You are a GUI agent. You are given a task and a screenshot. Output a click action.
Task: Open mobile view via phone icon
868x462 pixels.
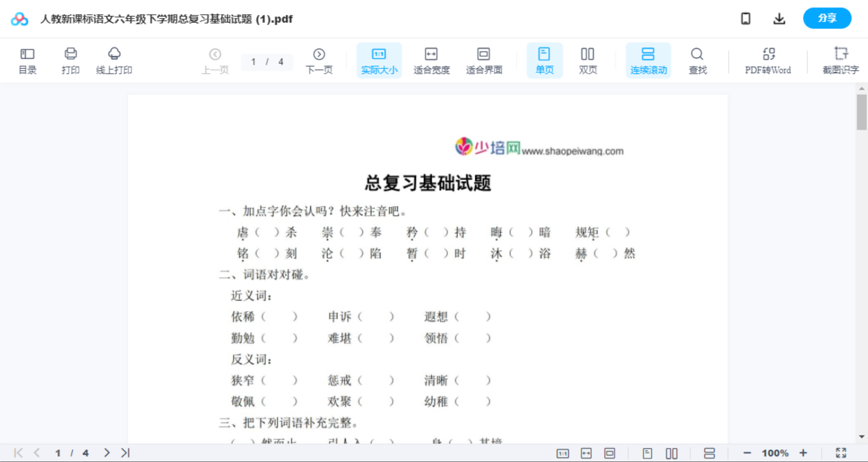coord(746,18)
